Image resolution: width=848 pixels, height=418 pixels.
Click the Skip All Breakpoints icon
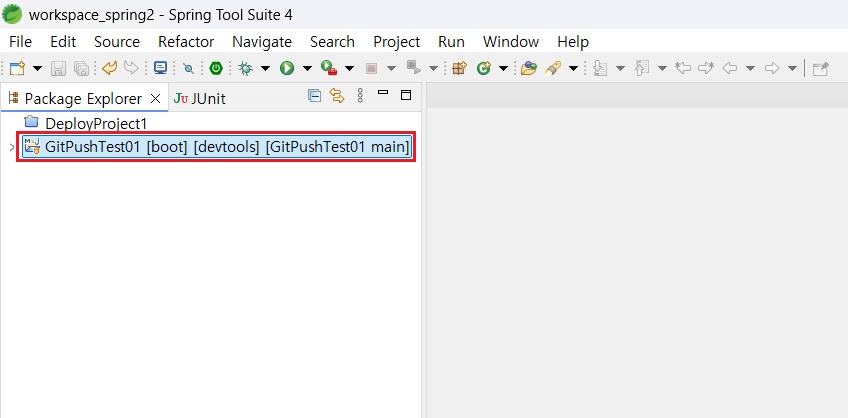click(188, 68)
